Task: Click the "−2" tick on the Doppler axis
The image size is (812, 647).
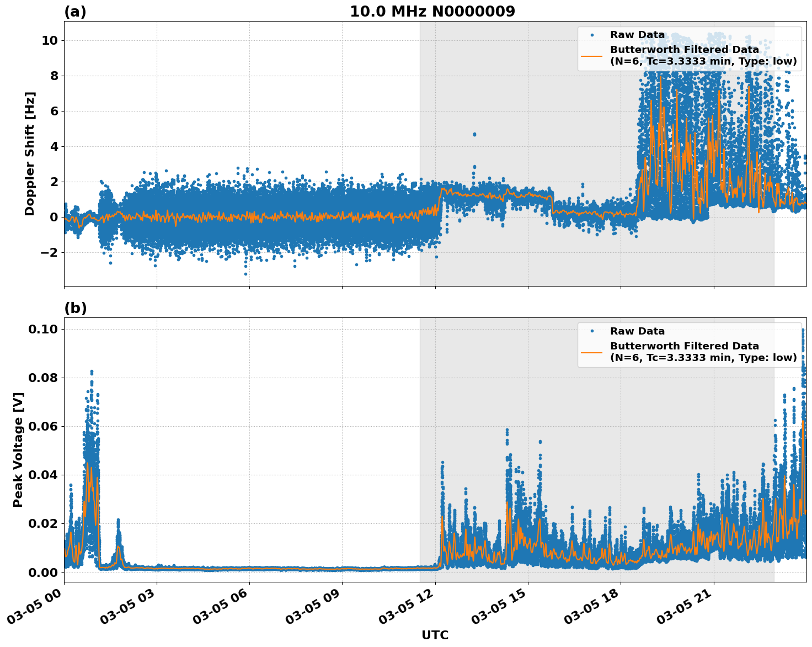Action: pos(49,252)
